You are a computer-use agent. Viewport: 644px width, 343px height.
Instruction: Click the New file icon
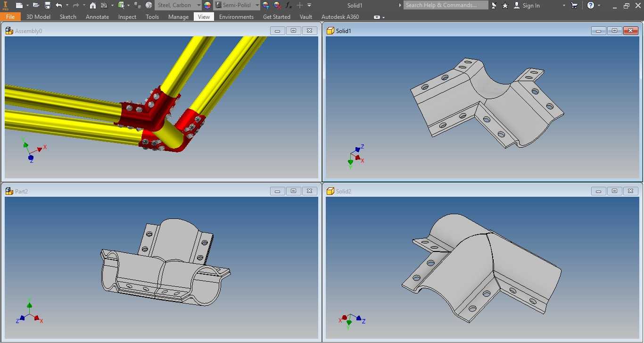coord(19,5)
